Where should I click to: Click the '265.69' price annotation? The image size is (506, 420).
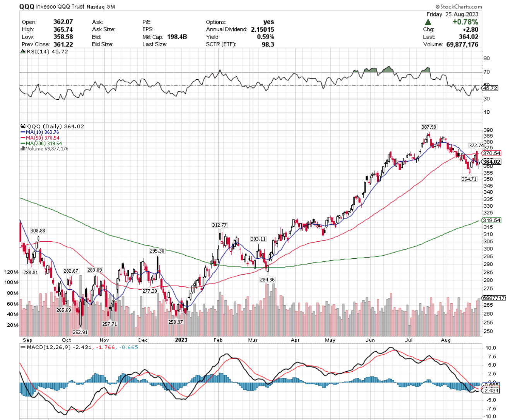click(x=63, y=310)
